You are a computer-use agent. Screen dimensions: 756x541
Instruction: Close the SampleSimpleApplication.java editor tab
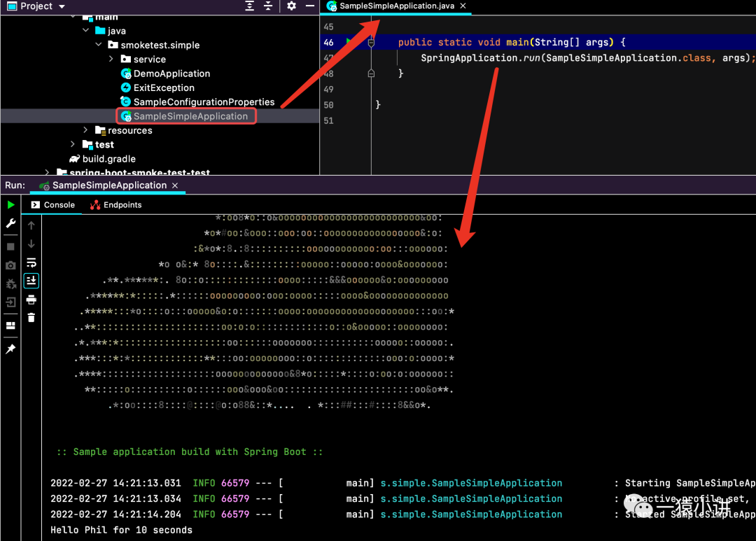(x=463, y=6)
